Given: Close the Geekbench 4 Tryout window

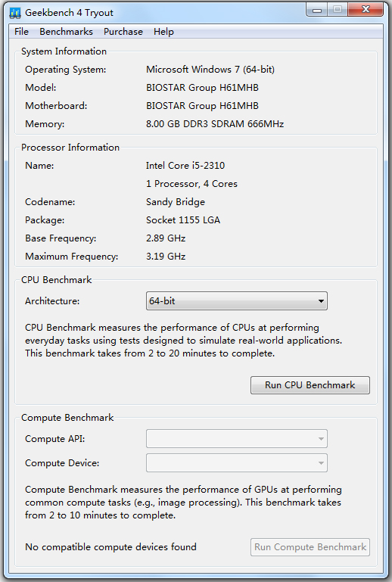Looking at the screenshot, I should (366, 10).
